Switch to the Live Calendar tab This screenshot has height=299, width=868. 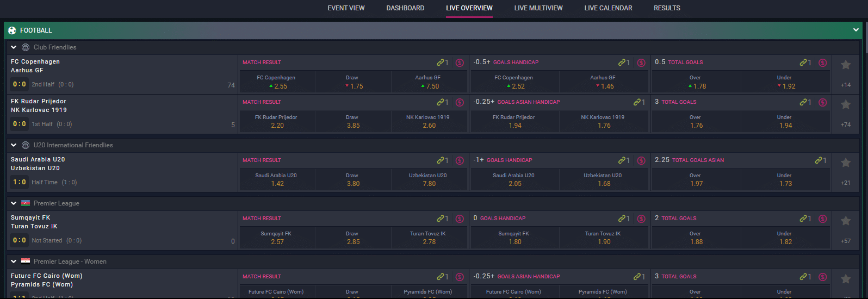608,8
